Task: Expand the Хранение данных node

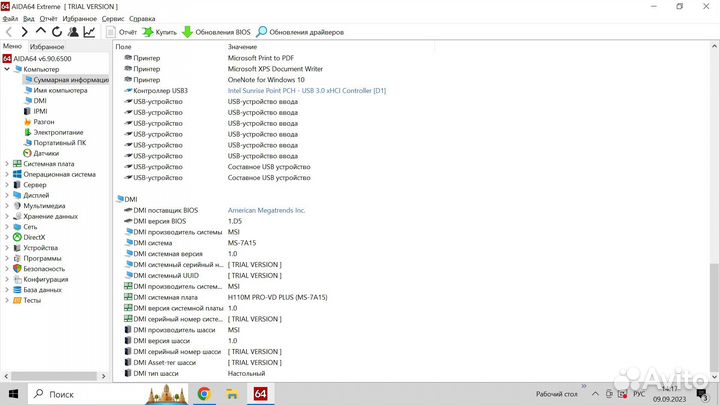Action: (7, 216)
